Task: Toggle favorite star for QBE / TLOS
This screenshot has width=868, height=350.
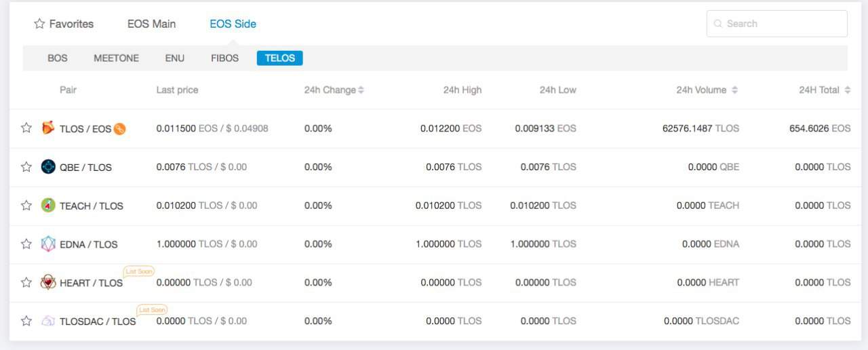Action: 26,167
